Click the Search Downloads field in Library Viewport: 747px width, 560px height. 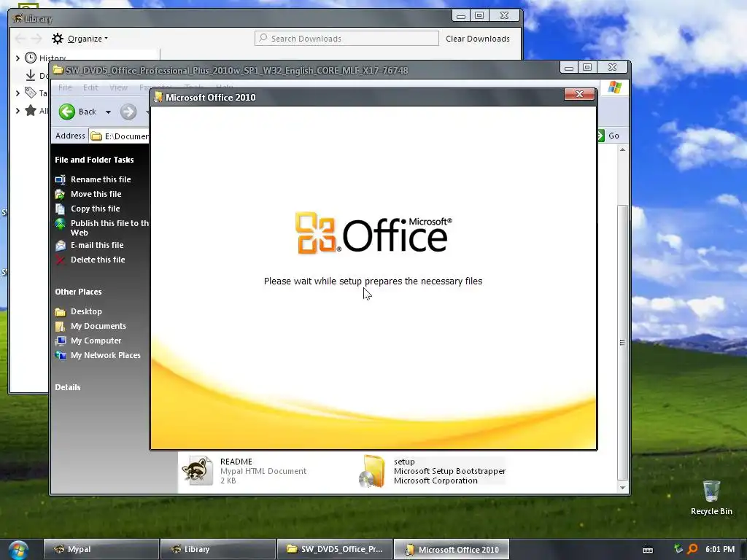coord(347,39)
